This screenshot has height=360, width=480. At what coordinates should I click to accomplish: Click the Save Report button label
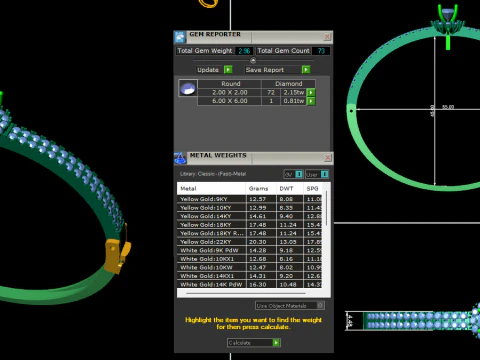click(x=265, y=70)
